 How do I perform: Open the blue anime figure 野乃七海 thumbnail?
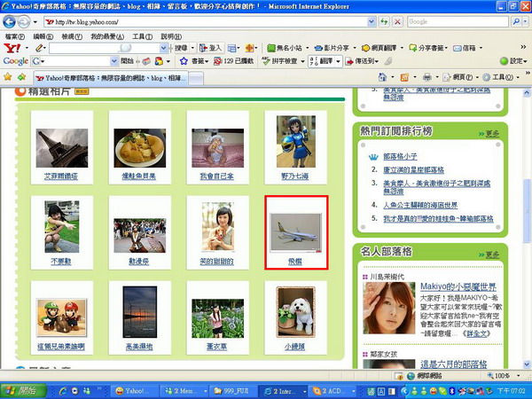(x=296, y=142)
